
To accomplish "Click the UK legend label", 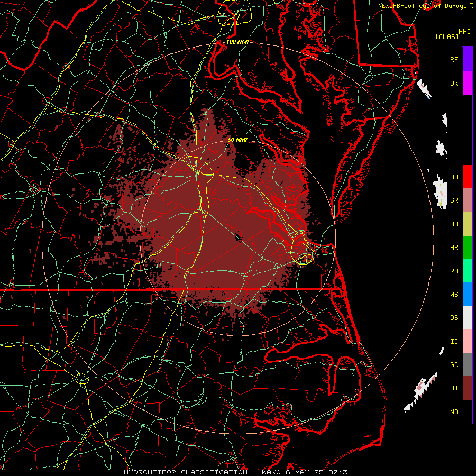I will [x=454, y=83].
